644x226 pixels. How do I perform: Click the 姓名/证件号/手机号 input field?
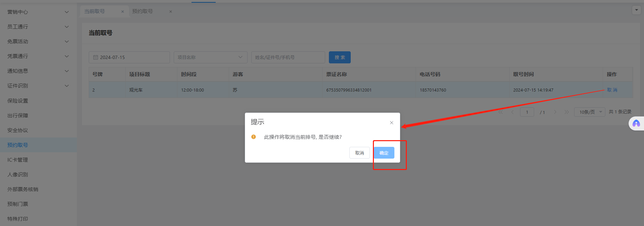point(288,57)
